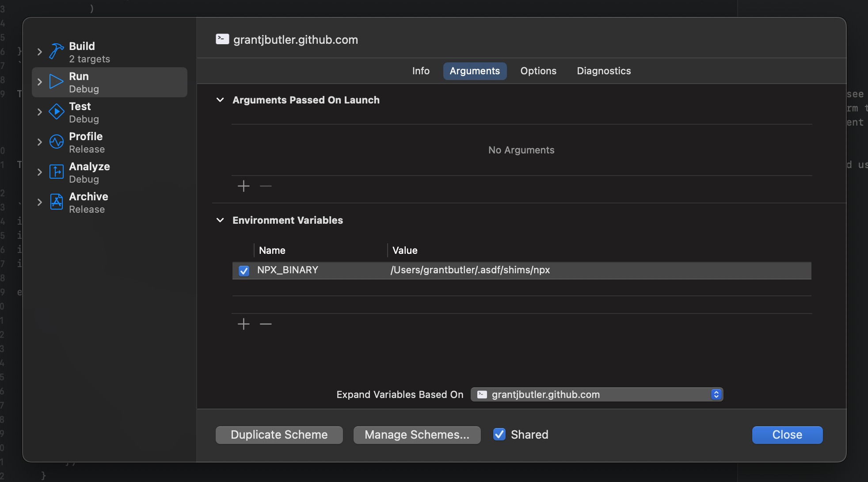Switch to the Info tab
Image resolution: width=868 pixels, height=482 pixels.
(x=421, y=71)
